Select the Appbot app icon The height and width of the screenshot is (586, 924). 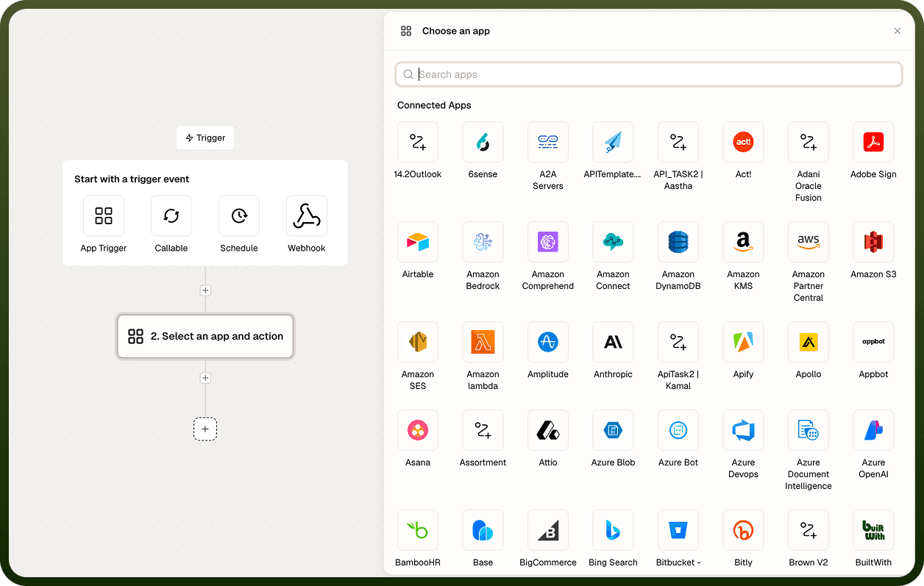(x=873, y=342)
